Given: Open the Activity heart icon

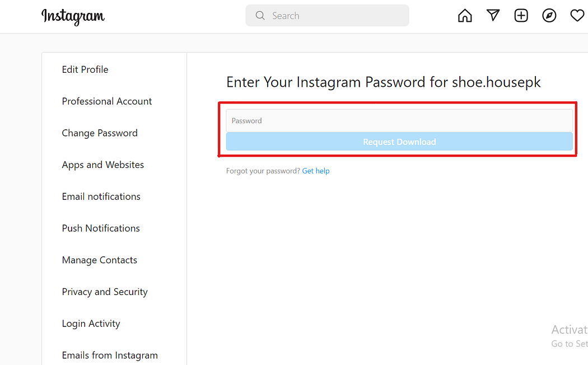Looking at the screenshot, I should (577, 15).
